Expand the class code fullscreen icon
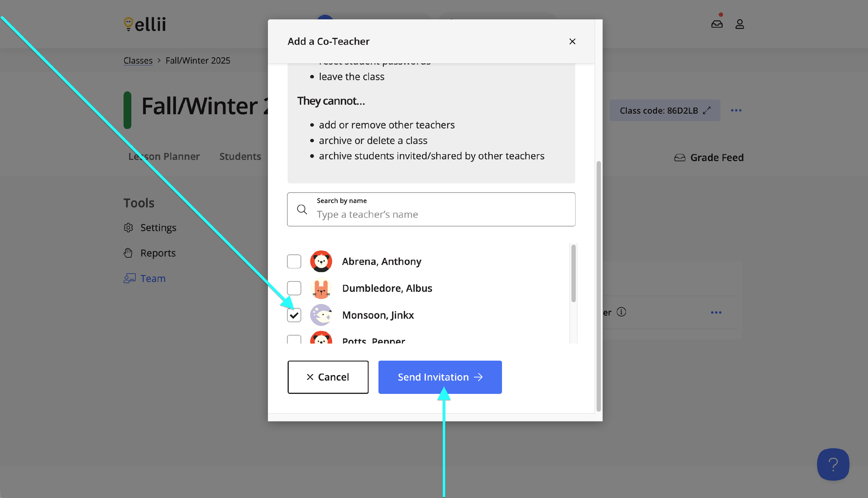This screenshot has width=868, height=498. coord(707,110)
